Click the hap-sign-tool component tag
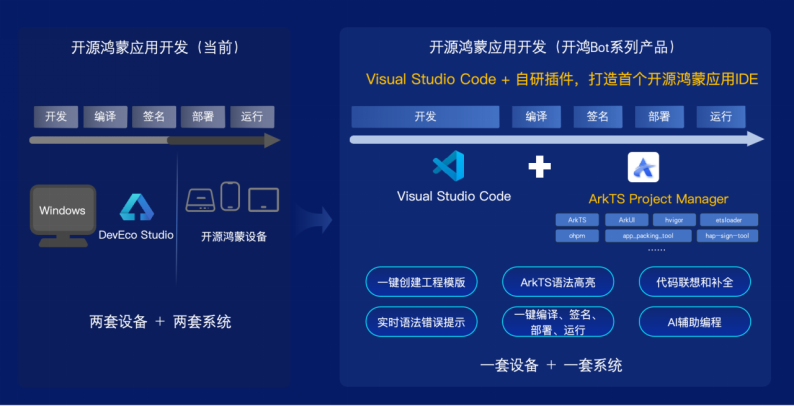Viewport: 794px width, 406px height. pyautogui.click(x=727, y=236)
